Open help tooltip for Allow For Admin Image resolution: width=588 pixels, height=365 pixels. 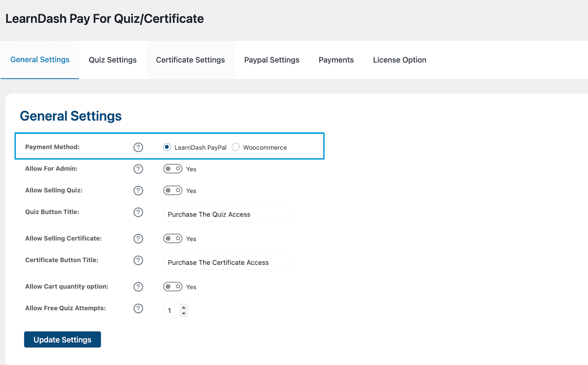pyautogui.click(x=138, y=169)
